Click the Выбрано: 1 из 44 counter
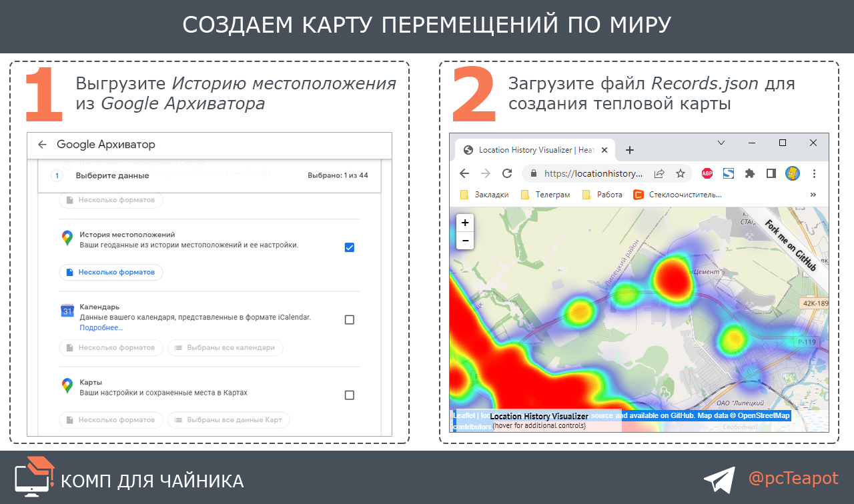Viewport: 854px width, 504px height. tap(338, 176)
